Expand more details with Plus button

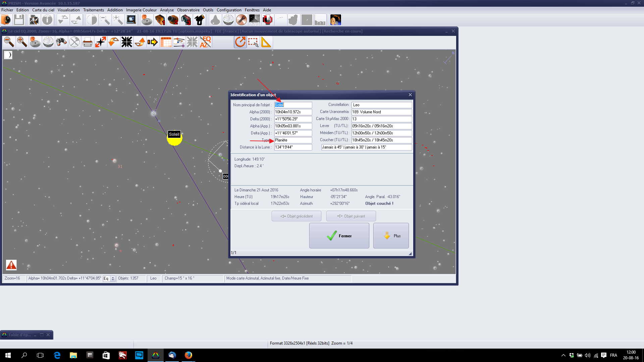[391, 236]
